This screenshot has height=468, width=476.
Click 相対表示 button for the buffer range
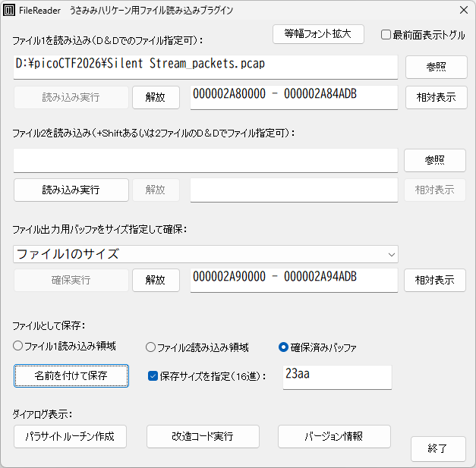click(x=434, y=280)
